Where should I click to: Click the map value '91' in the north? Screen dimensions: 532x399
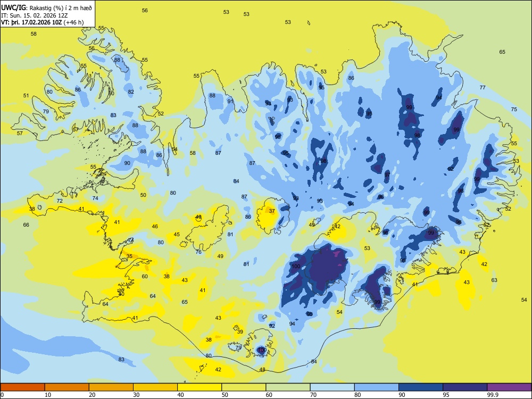click(230, 101)
